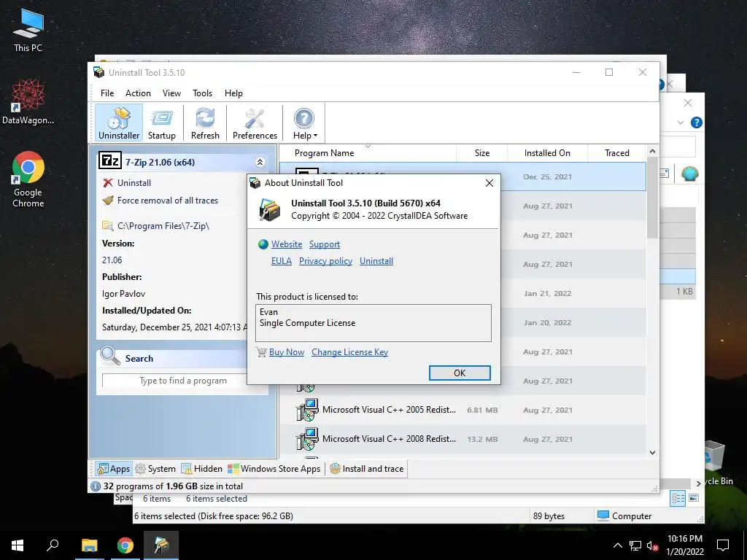Open the Action menu

[138, 93]
